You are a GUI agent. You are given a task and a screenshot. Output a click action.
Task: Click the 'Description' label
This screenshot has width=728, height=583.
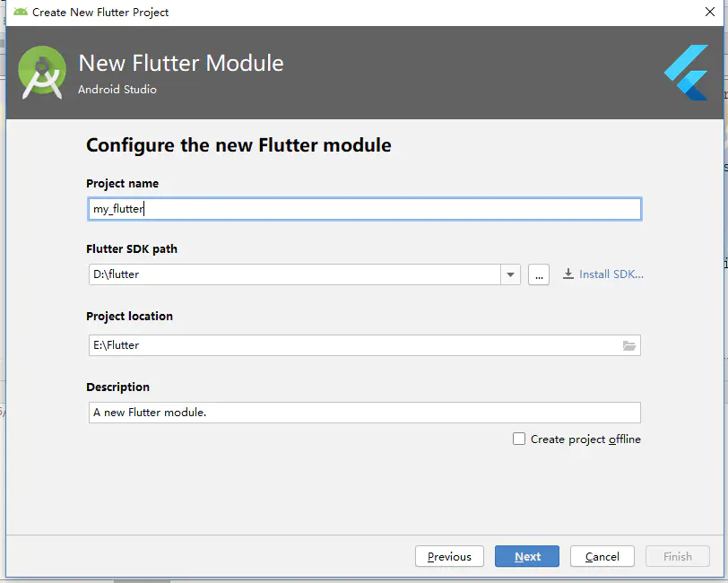click(118, 387)
